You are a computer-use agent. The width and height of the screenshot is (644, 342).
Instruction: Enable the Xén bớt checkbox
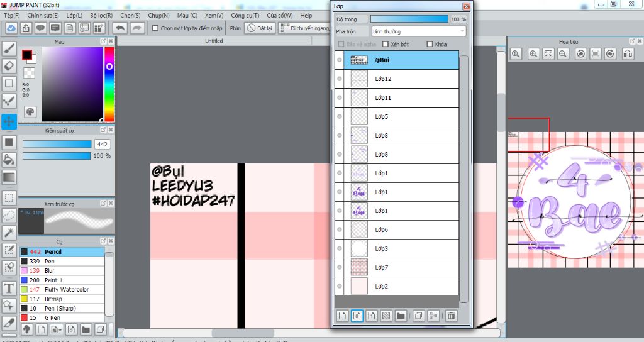[386, 44]
